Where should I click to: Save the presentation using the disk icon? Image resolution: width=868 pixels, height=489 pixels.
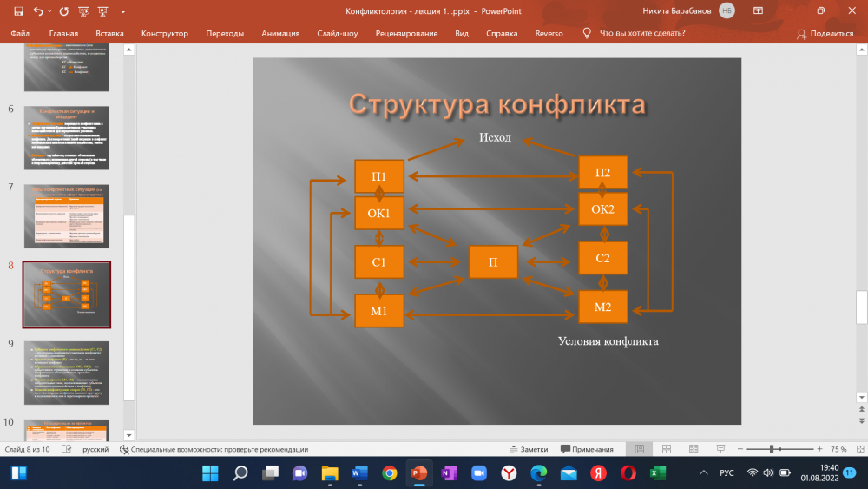coord(16,11)
